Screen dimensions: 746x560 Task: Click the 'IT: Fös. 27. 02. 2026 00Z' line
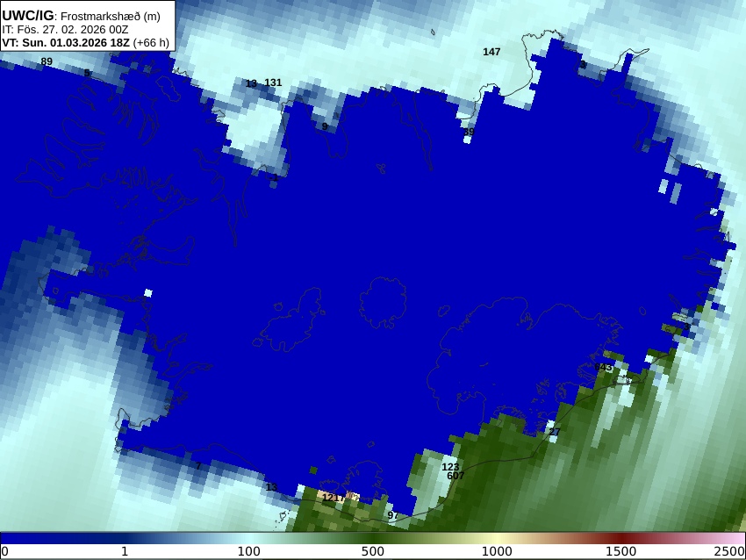65,30
